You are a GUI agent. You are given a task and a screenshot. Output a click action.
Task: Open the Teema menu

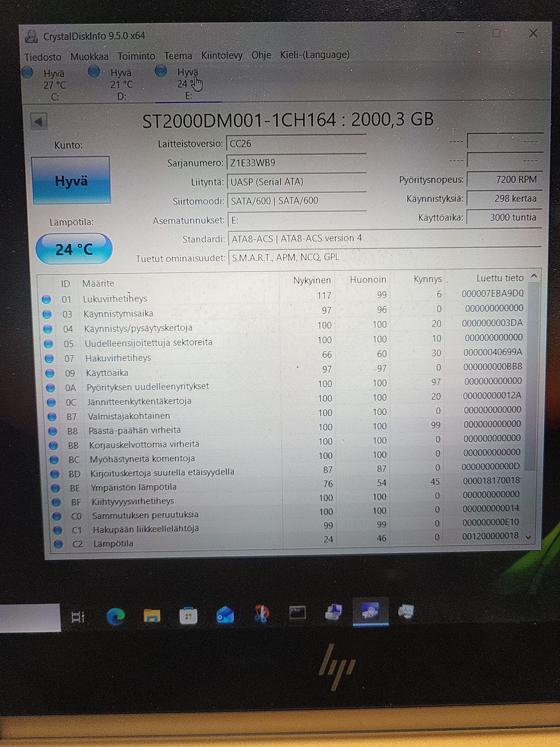click(x=178, y=55)
